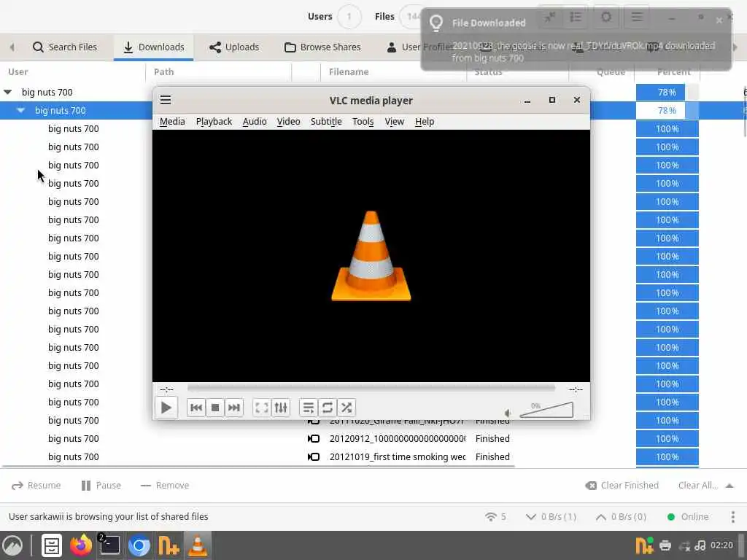Open the Subtitle menu in VLC
The image size is (747, 560).
[x=326, y=122]
